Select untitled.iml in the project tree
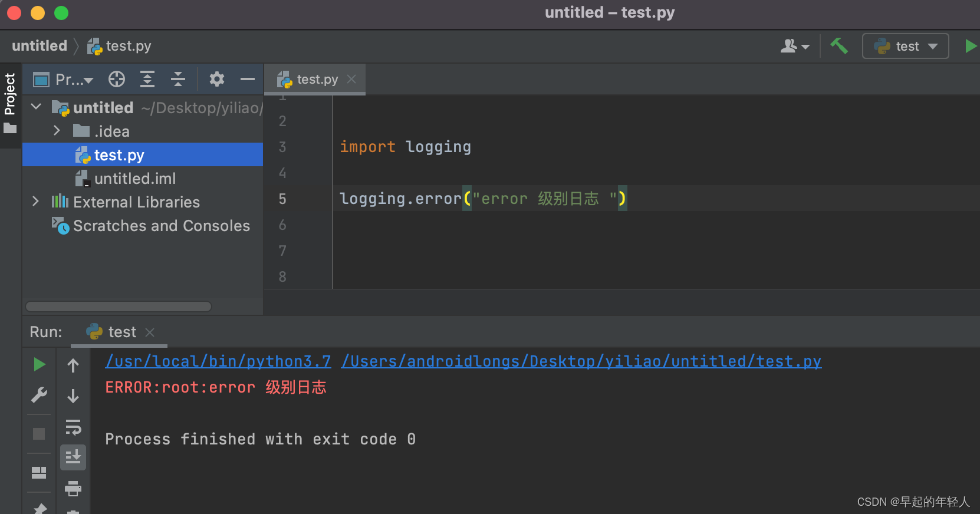The image size is (980, 514). tap(143, 178)
